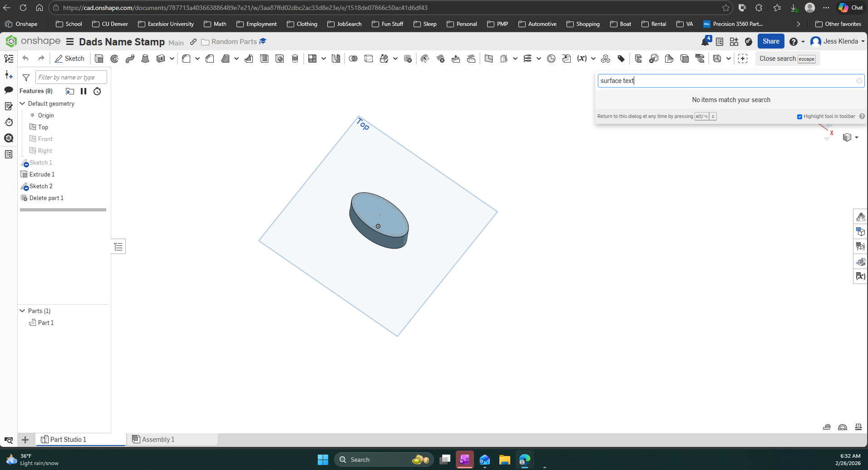Select the Fillet tool
Viewport: 868px width, 470px height.
tap(186, 59)
